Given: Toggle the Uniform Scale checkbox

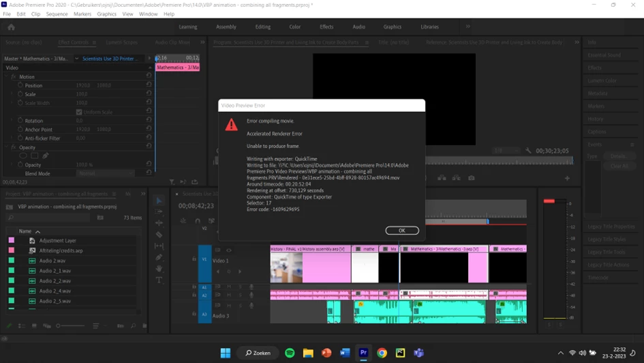Looking at the screenshot, I should (x=79, y=112).
